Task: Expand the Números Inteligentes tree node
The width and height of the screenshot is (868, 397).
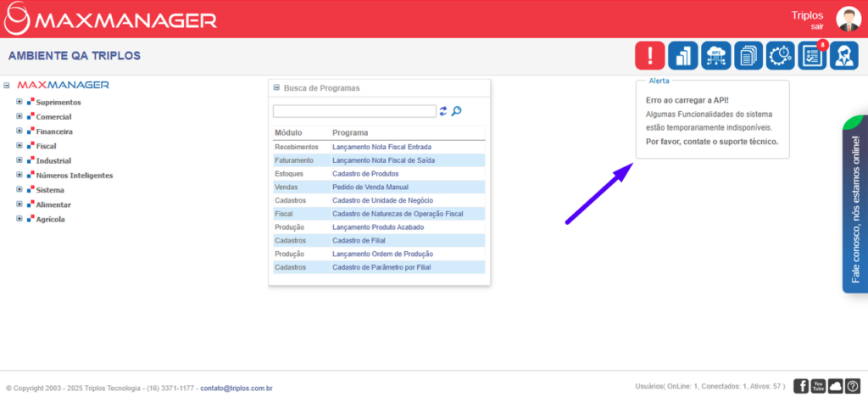Action: pyautogui.click(x=19, y=175)
